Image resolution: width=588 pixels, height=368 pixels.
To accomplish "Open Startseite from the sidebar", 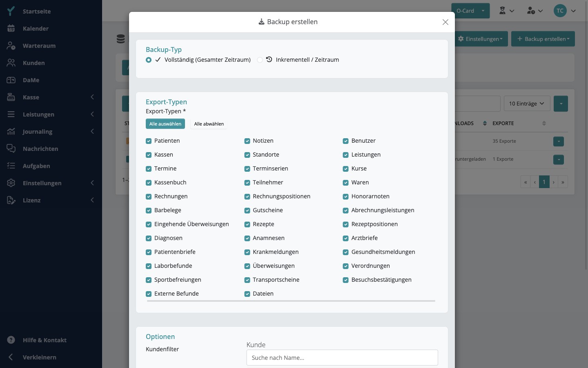I will (x=37, y=11).
